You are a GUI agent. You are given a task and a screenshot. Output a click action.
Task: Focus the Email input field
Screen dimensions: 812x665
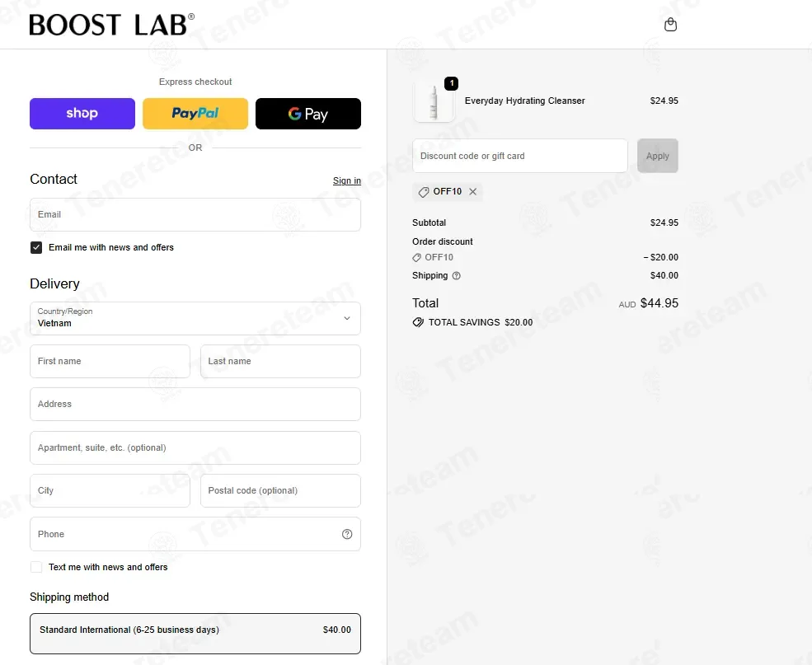click(x=195, y=215)
